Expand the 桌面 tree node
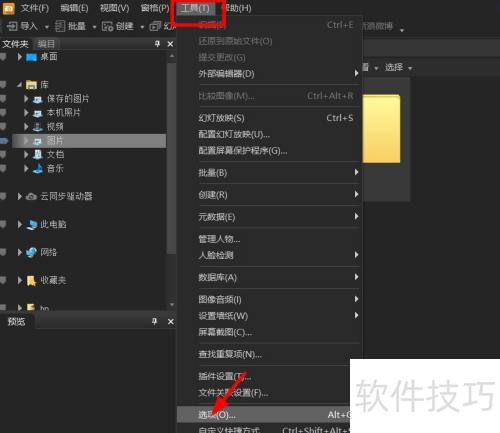Screen dimensions: 500x433 (20, 57)
